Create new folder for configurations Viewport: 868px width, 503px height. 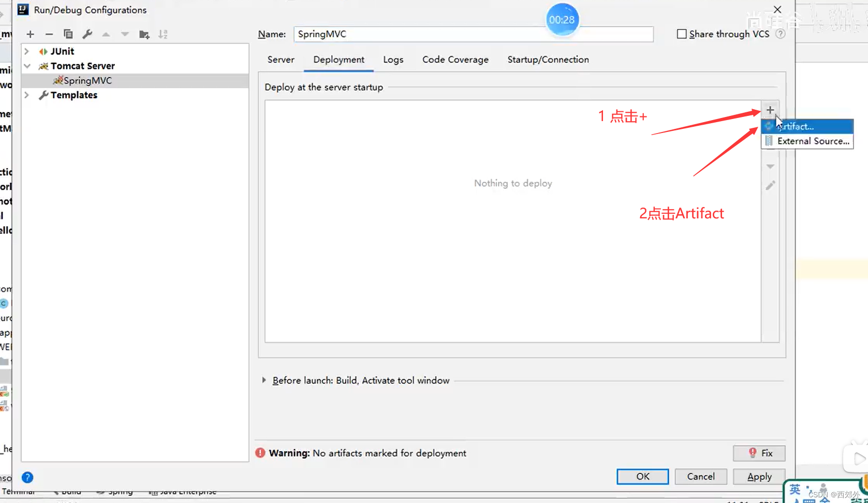coord(144,34)
